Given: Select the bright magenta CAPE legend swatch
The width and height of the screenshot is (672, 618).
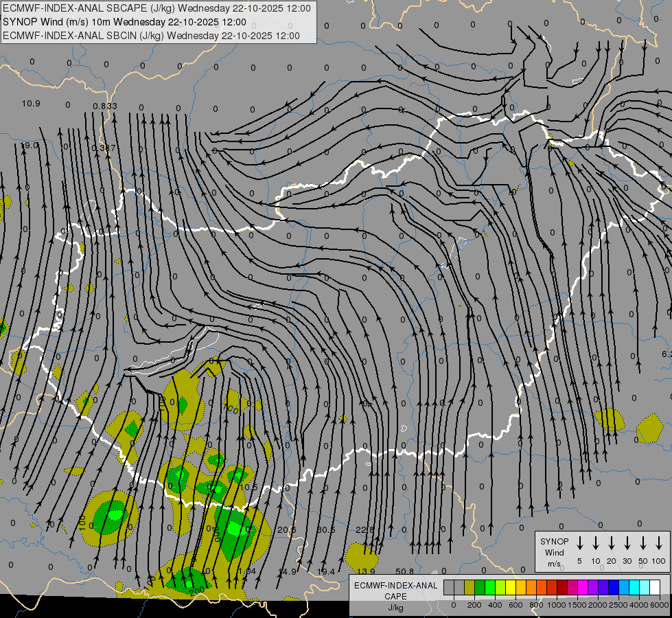Looking at the screenshot, I should pos(583,587).
